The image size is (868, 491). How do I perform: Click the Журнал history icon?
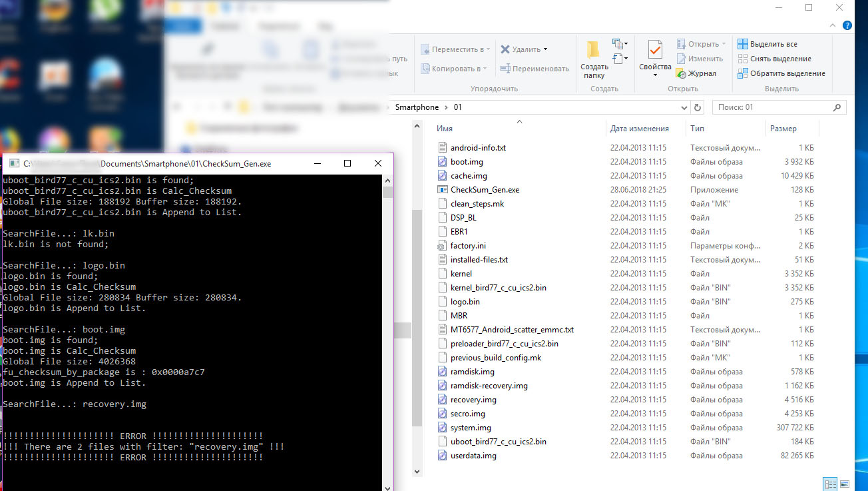click(x=681, y=73)
